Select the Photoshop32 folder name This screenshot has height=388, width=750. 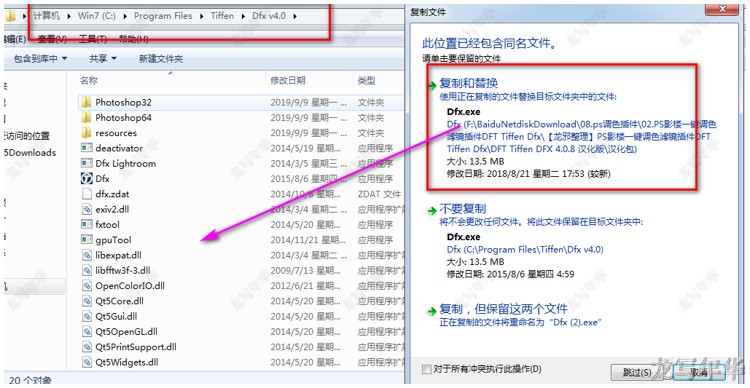click(x=123, y=102)
